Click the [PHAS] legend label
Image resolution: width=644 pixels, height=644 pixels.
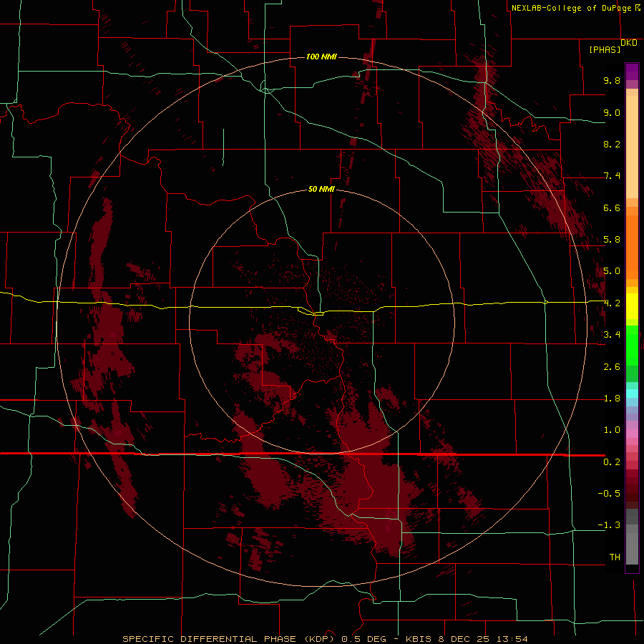coord(605,50)
